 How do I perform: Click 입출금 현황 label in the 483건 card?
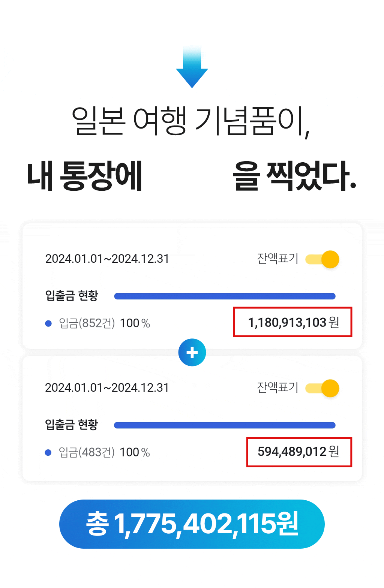(x=72, y=425)
